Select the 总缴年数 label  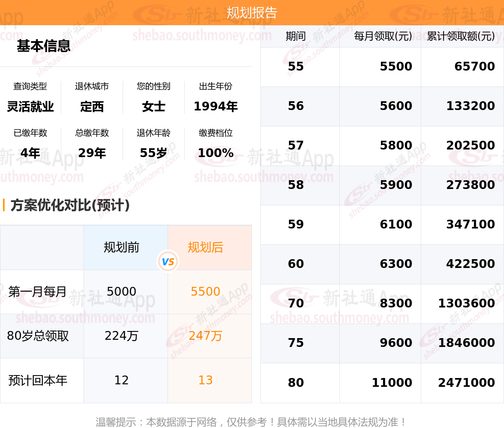[x=92, y=133]
